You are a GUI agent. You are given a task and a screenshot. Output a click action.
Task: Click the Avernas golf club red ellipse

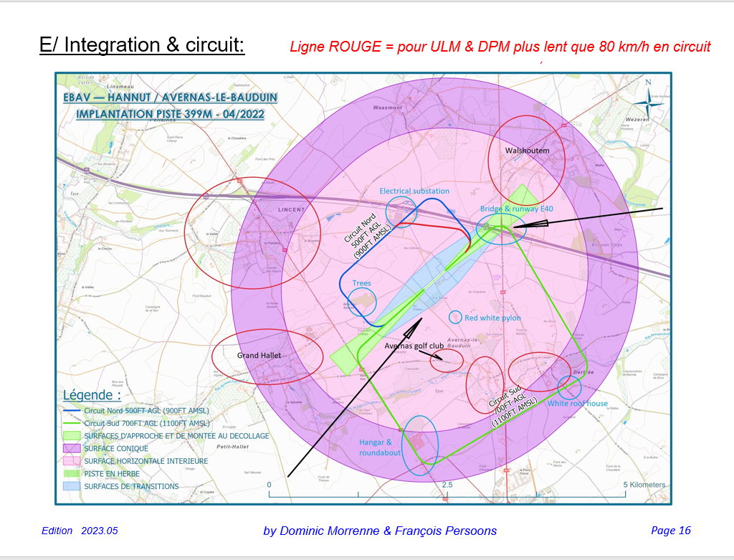point(447,360)
